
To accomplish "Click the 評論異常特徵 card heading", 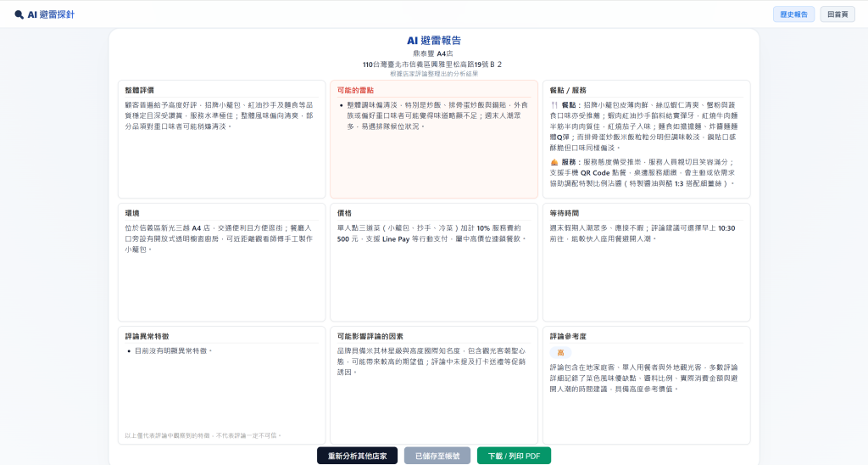I will [x=147, y=336].
